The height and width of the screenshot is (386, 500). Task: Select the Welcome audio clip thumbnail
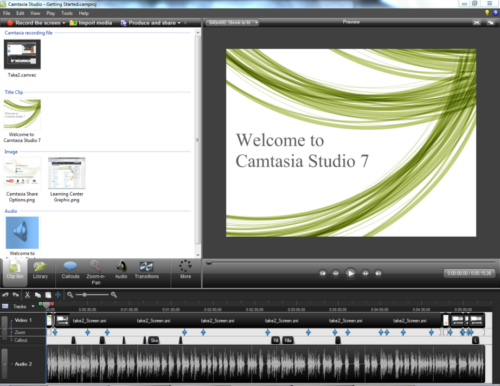[22, 233]
